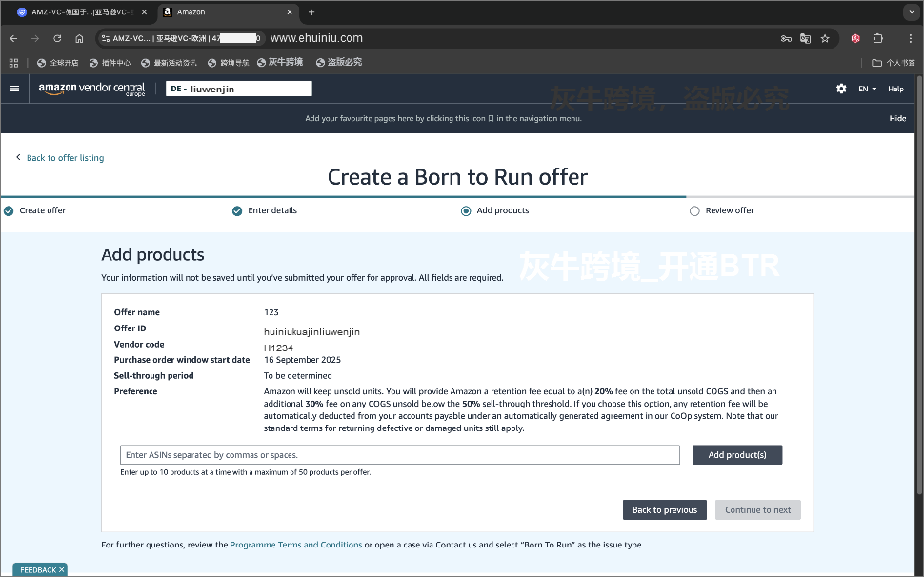The image size is (924, 577).
Task: Select the Review offer step radio
Action: point(694,211)
